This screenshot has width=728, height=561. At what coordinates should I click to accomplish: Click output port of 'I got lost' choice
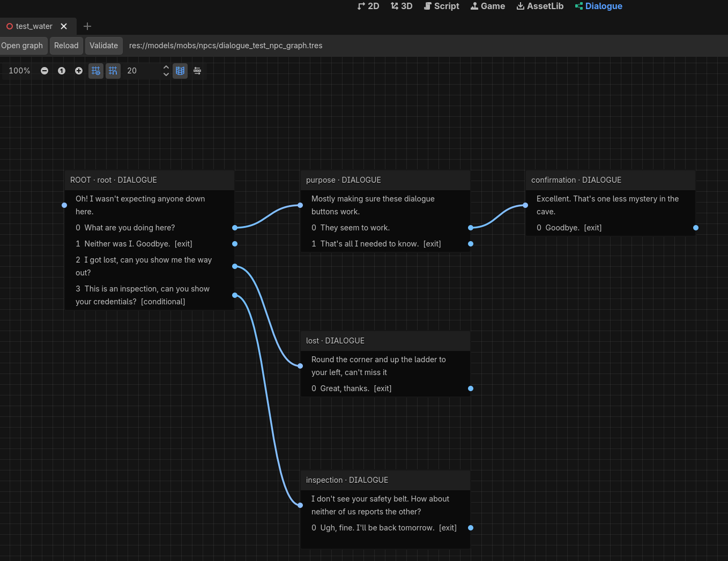(x=235, y=266)
